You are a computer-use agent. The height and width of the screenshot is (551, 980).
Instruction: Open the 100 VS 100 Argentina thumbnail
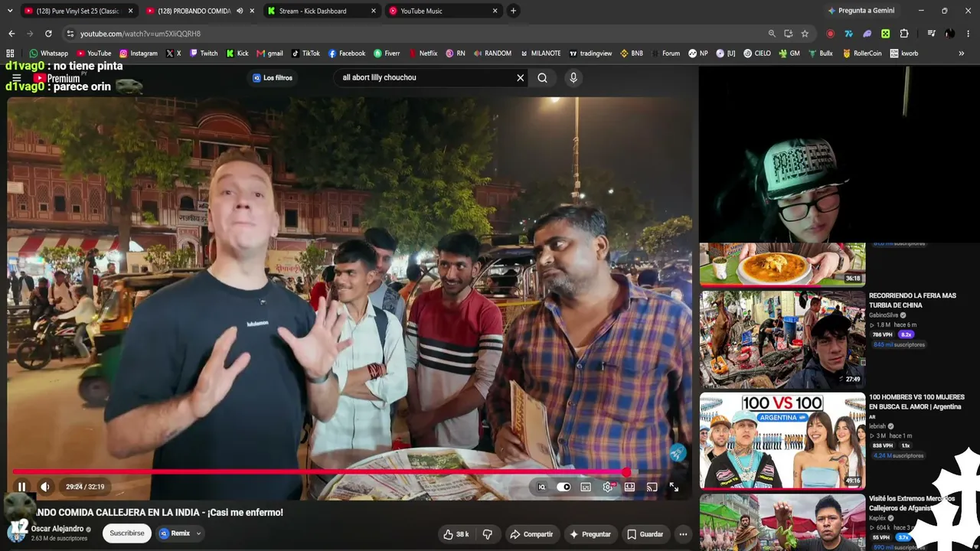pos(782,442)
